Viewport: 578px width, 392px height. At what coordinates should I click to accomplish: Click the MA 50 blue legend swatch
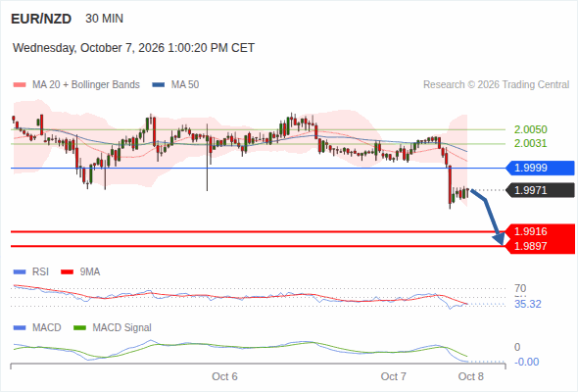[x=158, y=85]
